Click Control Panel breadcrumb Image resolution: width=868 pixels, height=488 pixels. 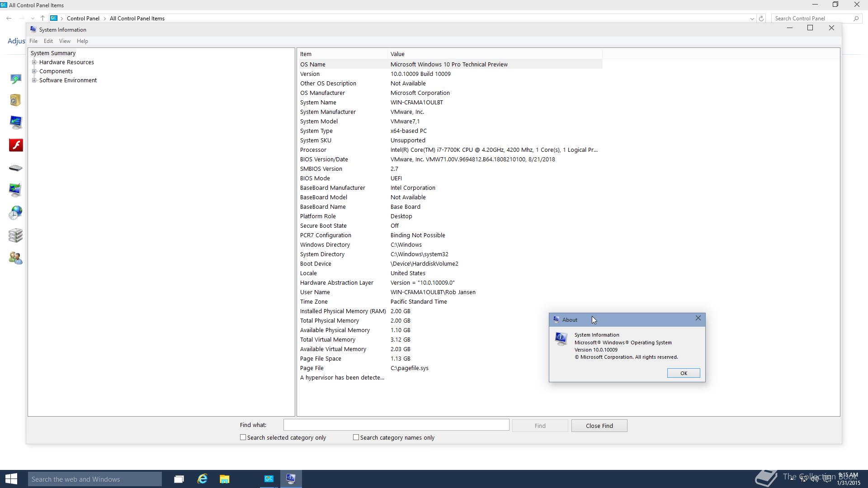coord(83,19)
